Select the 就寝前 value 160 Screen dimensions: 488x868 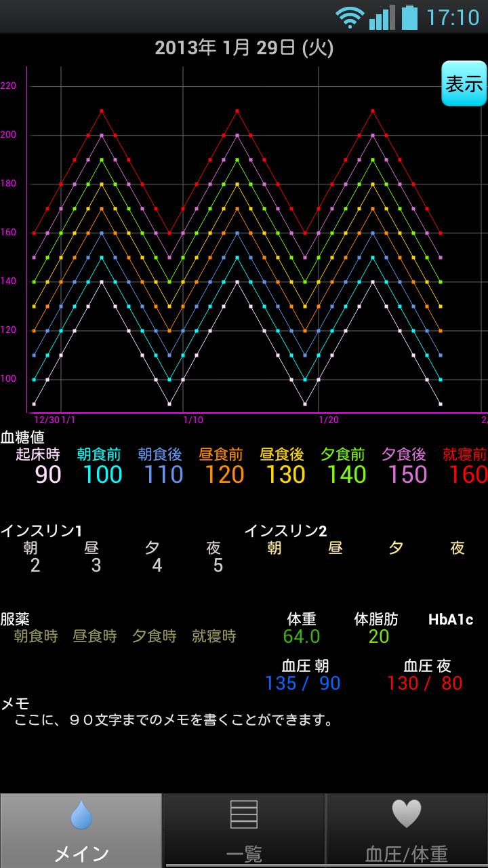(468, 475)
